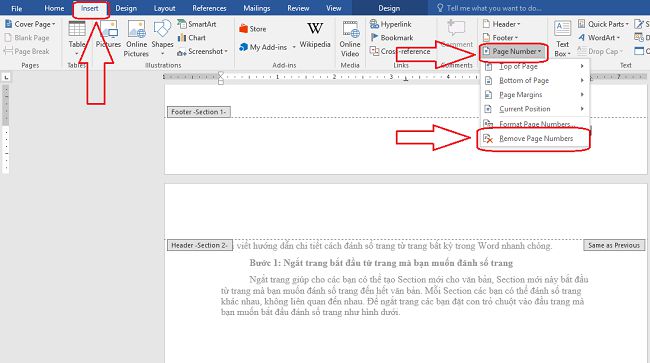Open the Drop Cap dropdown
Screen dimensions: 650x363
[600, 51]
